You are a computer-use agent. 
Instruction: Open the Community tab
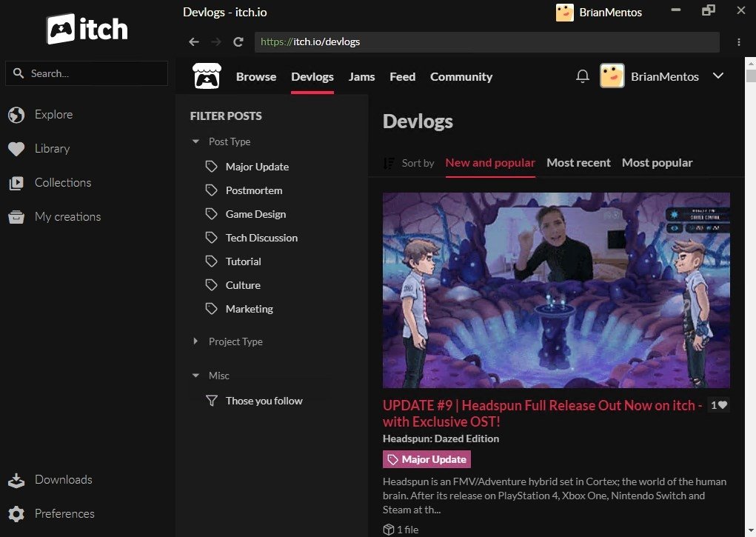461,77
